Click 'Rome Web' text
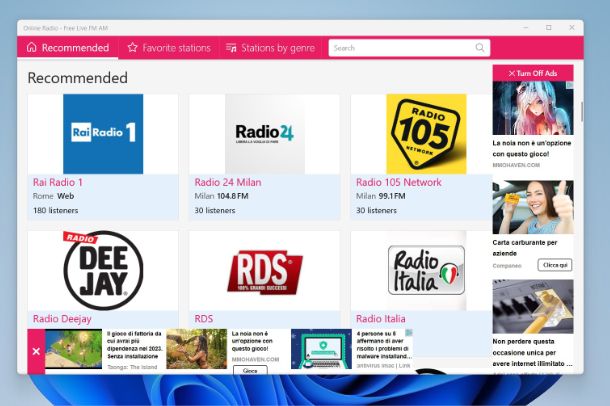The width and height of the screenshot is (610, 406). pos(53,196)
